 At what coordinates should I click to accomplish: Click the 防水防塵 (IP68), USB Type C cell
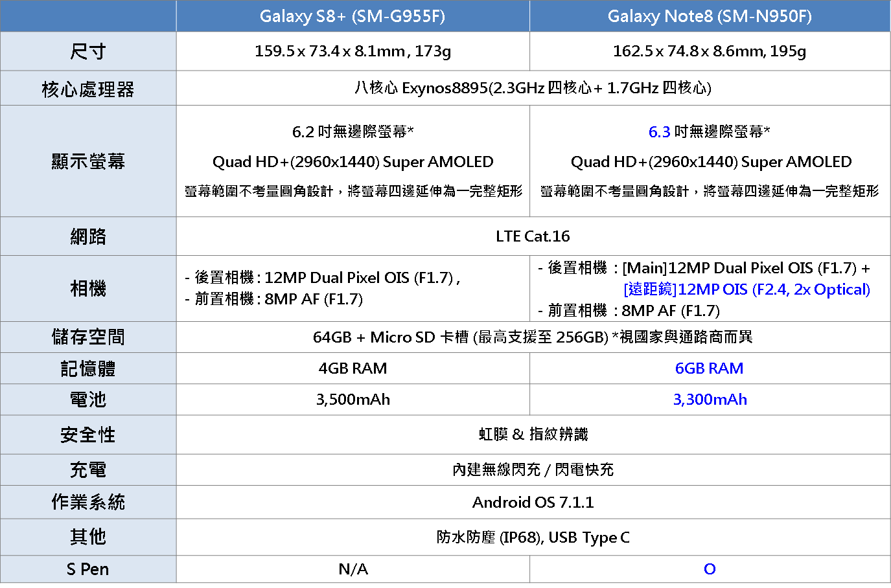(x=533, y=537)
